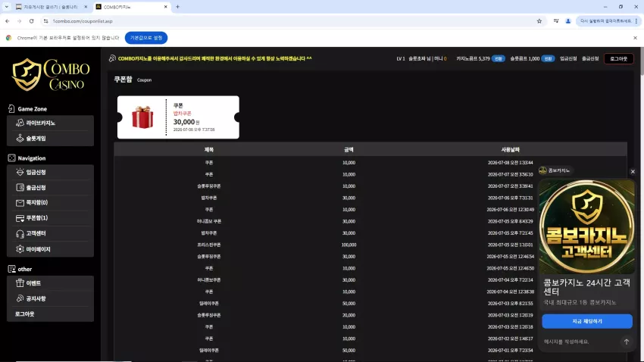Click the chat message input field
Viewport: 644px width, 362px height.
click(580, 342)
